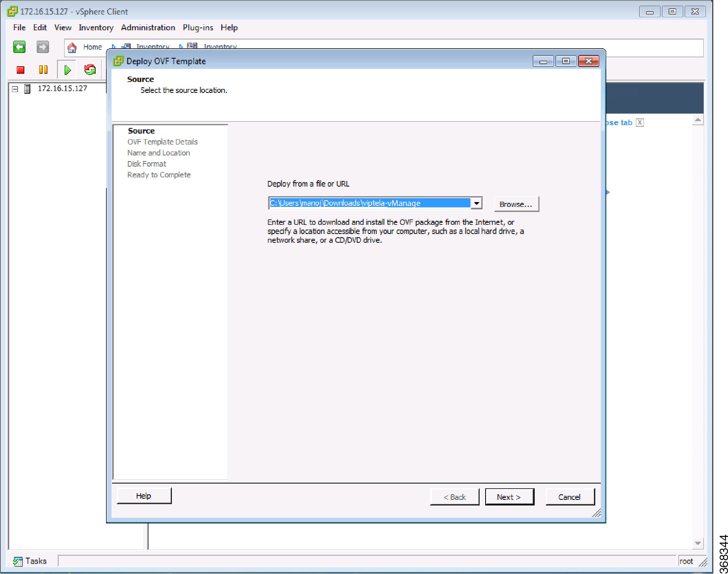This screenshot has height=574, width=728.
Task: Open the file path dropdown arrow
Action: 476,203
